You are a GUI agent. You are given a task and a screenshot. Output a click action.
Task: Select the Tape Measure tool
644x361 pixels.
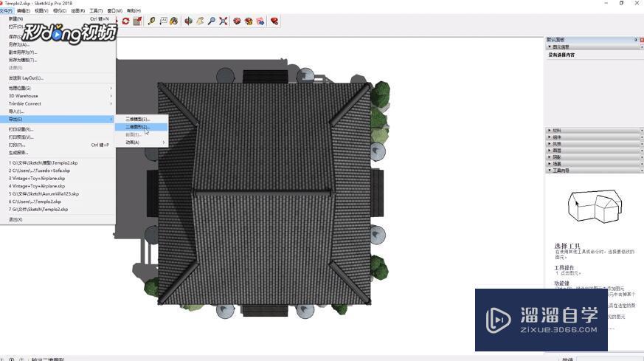pos(151,21)
